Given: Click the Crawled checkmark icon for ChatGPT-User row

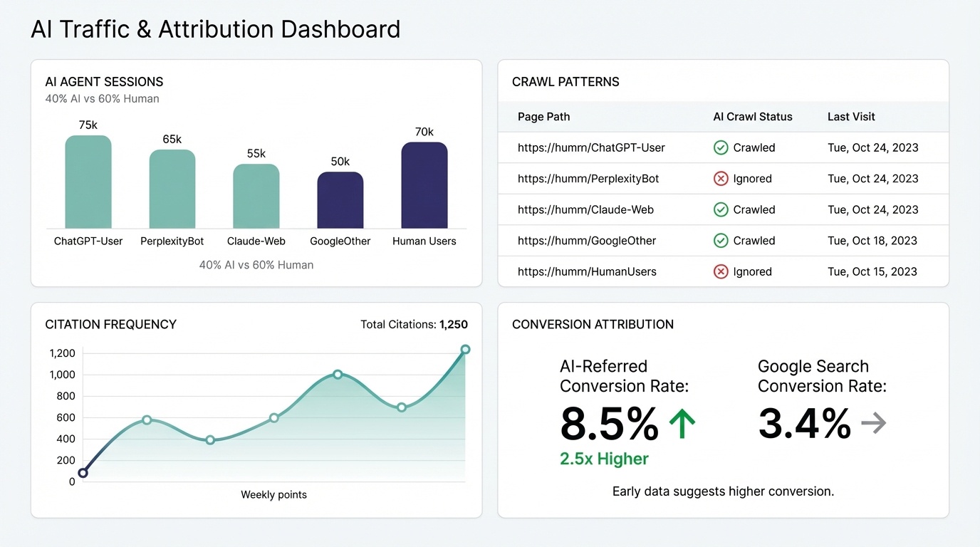Looking at the screenshot, I should pos(721,147).
